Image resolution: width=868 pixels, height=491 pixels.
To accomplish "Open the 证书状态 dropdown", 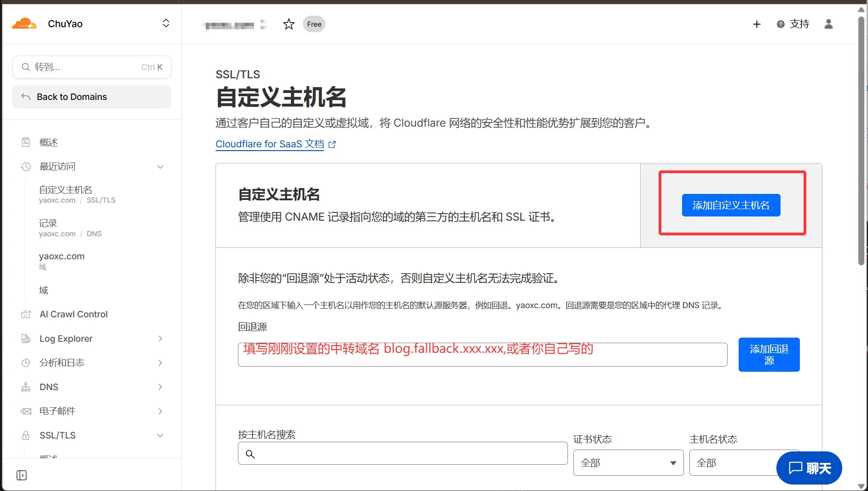I will click(x=628, y=462).
